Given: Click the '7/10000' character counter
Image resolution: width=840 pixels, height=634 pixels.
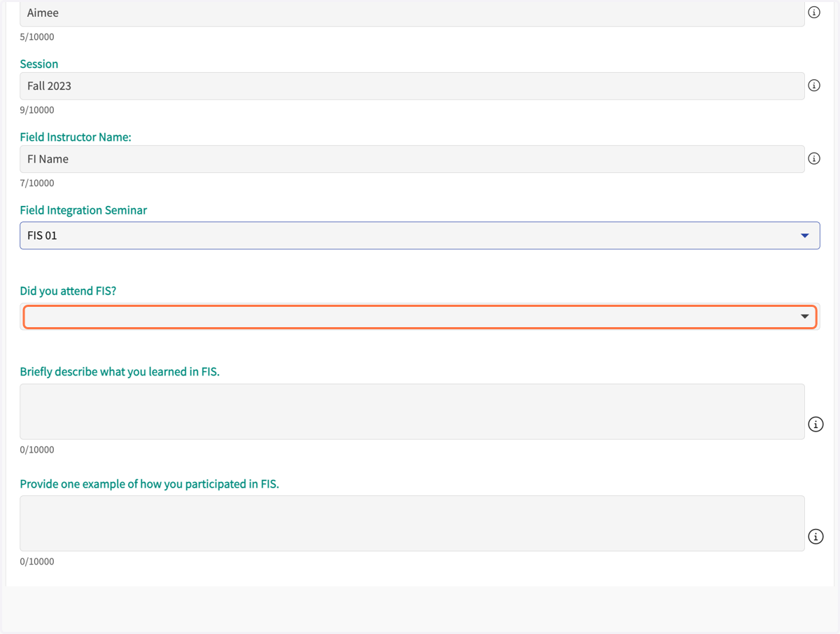Looking at the screenshot, I should point(37,183).
